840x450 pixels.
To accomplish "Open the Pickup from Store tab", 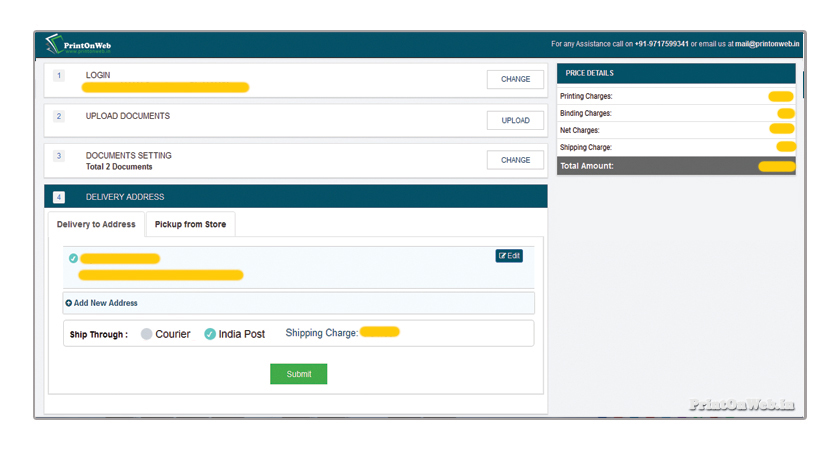I will 190,224.
